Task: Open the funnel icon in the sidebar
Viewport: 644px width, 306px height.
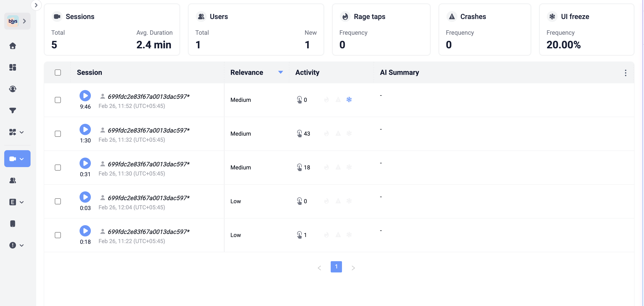Action: tap(13, 110)
